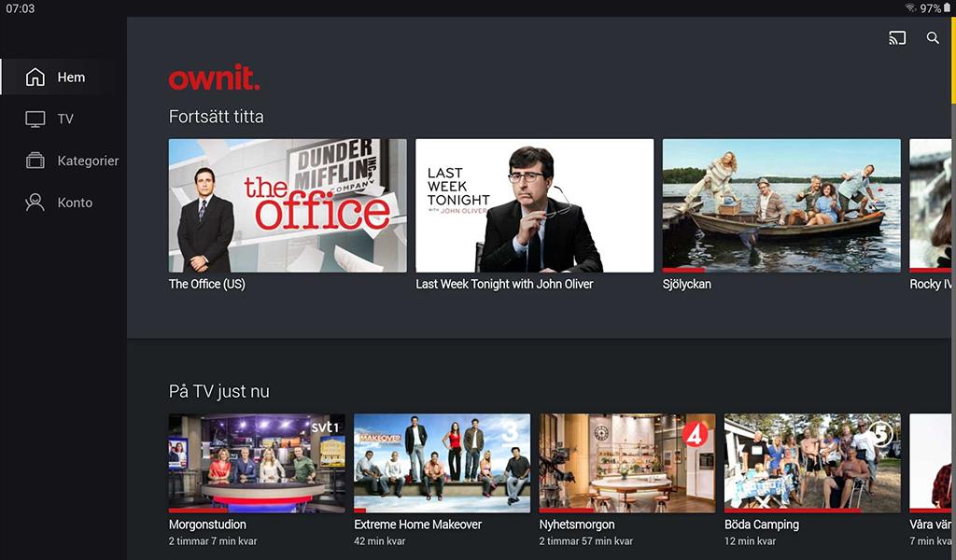Click the '42 min kvar' text
The image size is (956, 560).
[379, 541]
